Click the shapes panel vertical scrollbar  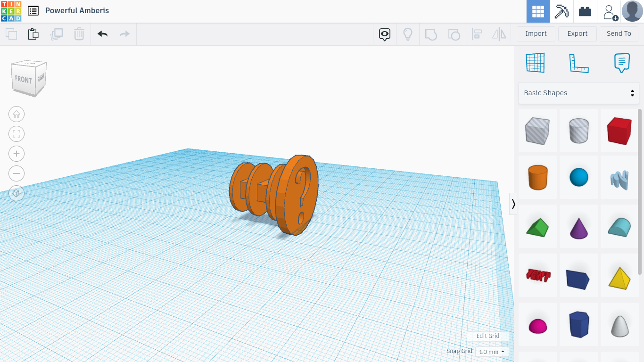pyautogui.click(x=640, y=191)
